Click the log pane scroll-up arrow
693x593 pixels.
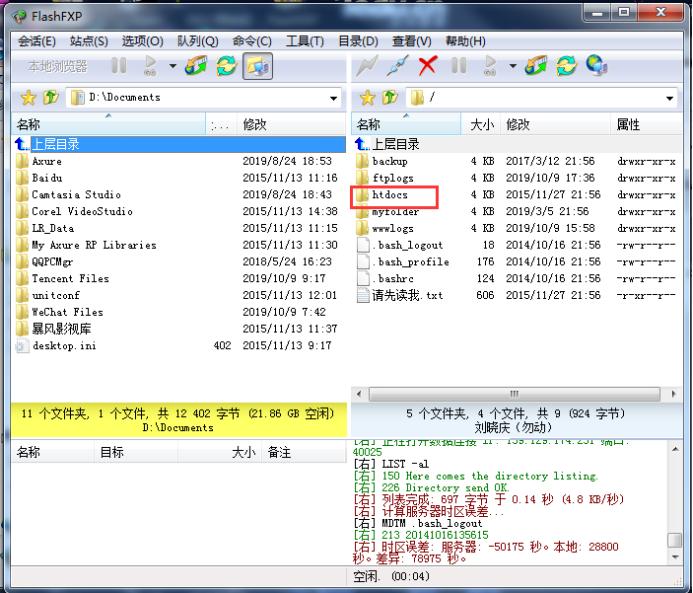point(675,449)
